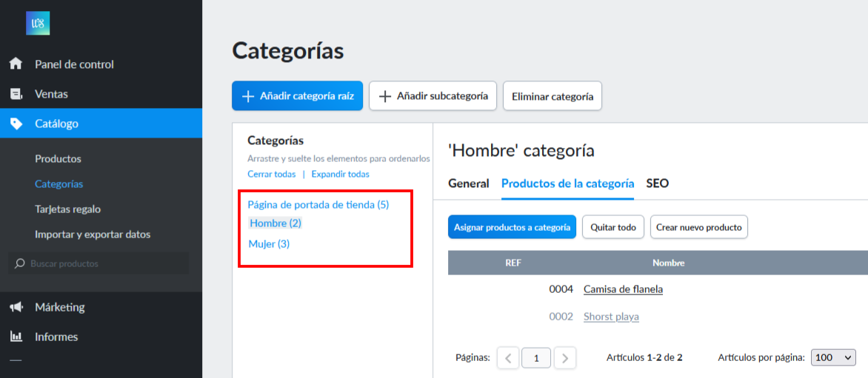The width and height of the screenshot is (868, 378).
Task: Switch to the General tab
Action: [x=468, y=183]
